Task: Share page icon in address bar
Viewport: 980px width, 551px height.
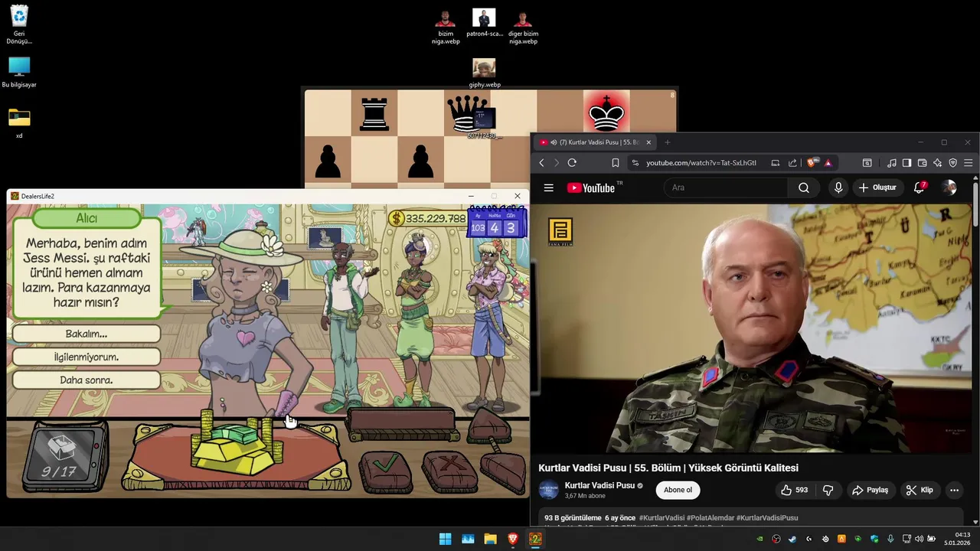Action: coord(792,163)
